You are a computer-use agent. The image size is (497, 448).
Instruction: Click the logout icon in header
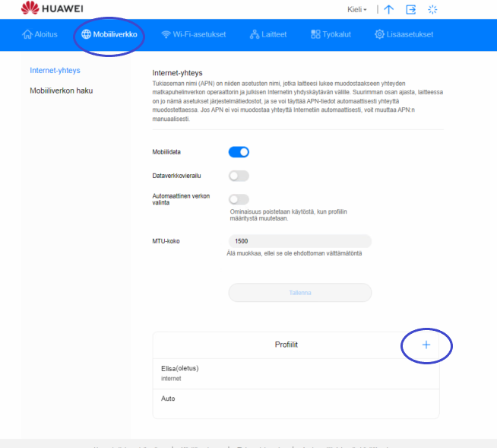click(x=411, y=10)
